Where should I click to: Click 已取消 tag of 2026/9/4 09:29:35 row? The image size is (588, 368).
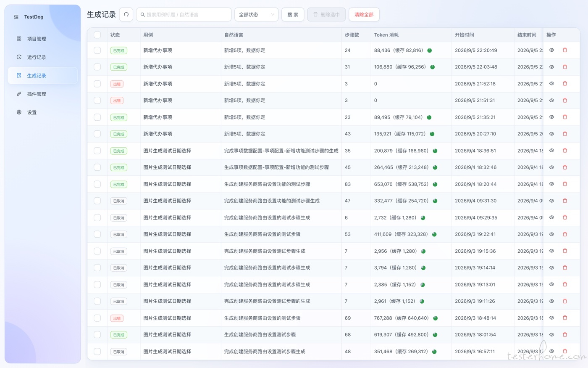119,218
